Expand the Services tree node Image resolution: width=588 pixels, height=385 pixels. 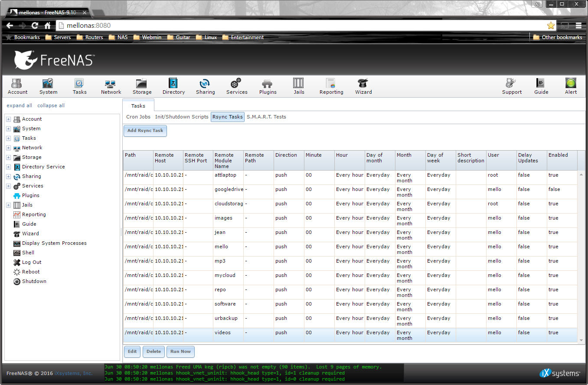tap(8, 186)
